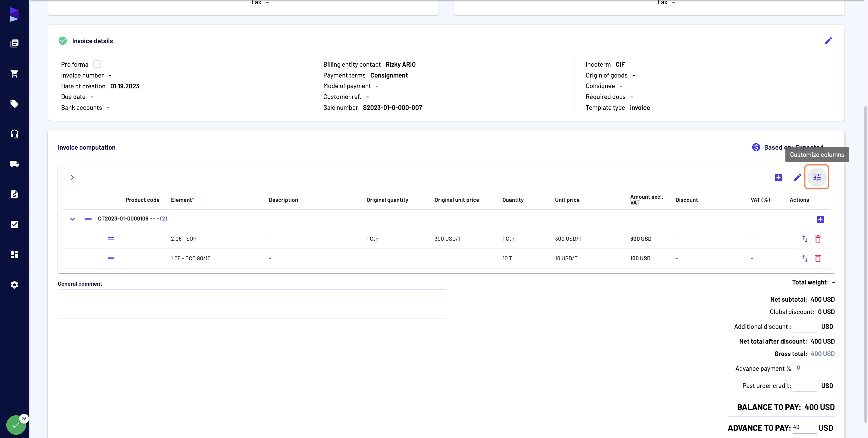
Task: Click the Amount excl. VAT column header
Action: pos(646,200)
